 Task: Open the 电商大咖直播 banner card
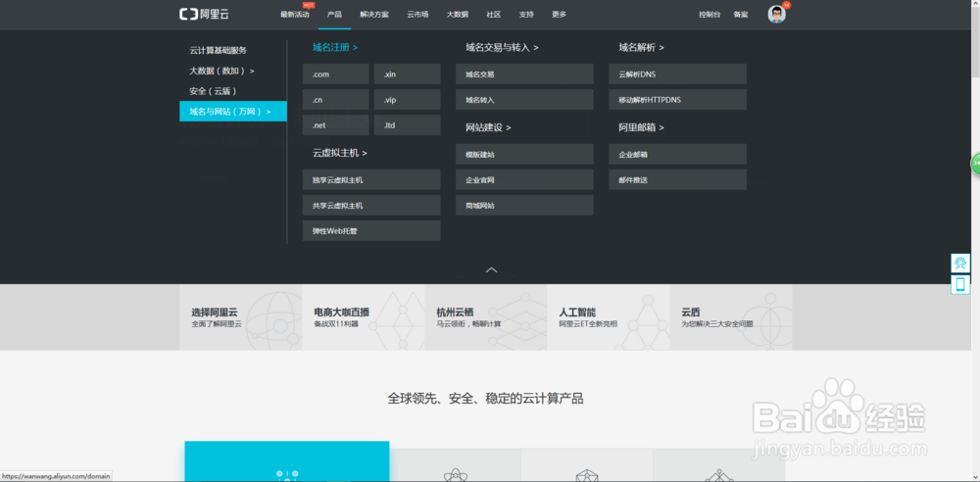[x=364, y=317]
